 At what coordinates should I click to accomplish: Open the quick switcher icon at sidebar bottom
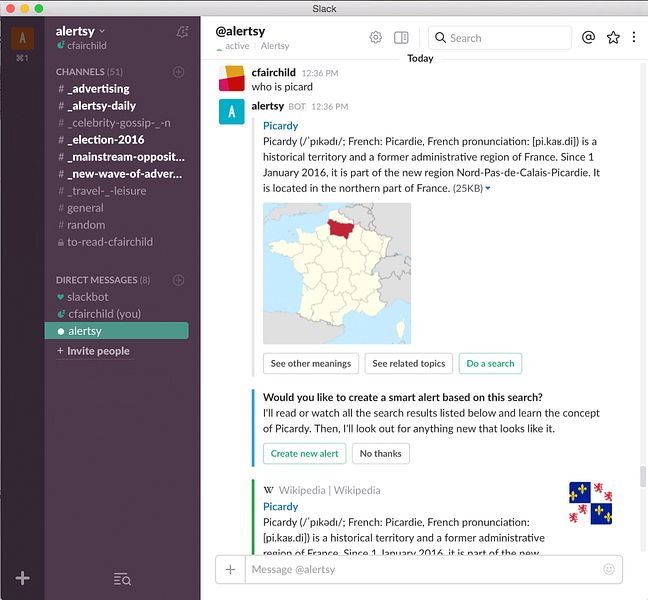coord(122,579)
